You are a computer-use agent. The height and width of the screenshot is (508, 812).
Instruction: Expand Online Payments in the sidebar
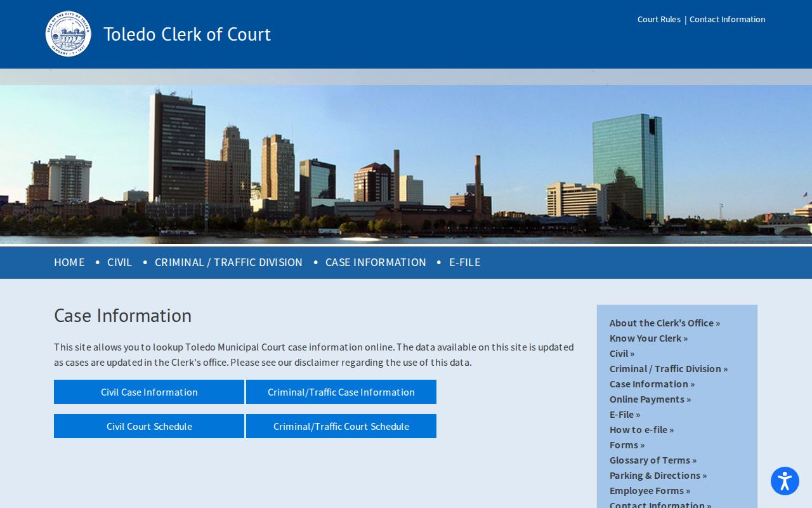click(650, 399)
